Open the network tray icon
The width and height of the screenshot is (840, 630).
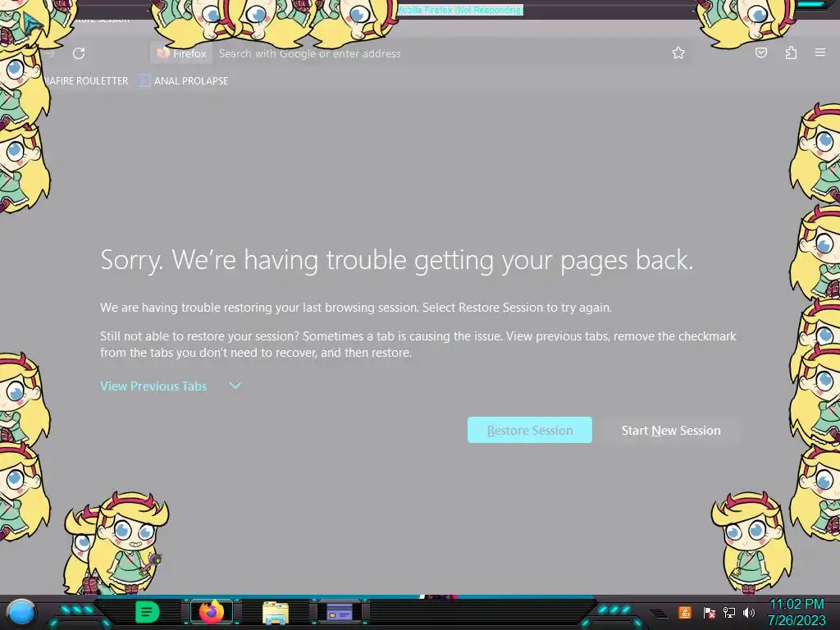click(x=729, y=612)
